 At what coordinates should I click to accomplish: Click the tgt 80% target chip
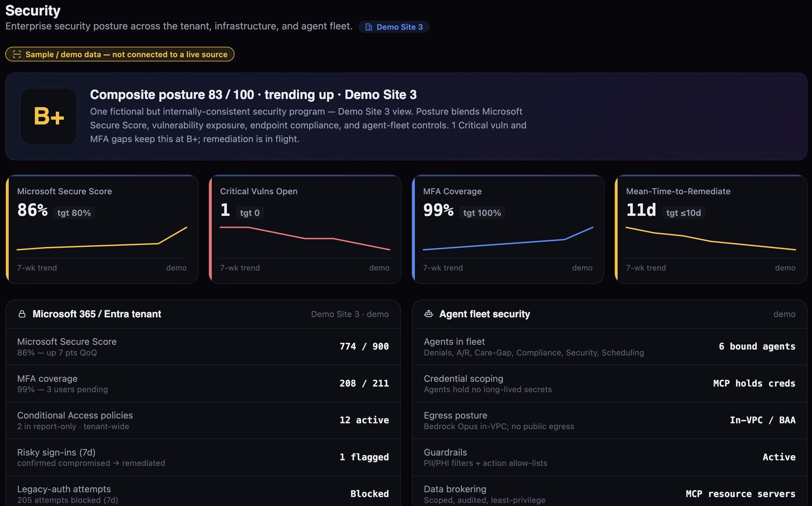click(x=74, y=213)
